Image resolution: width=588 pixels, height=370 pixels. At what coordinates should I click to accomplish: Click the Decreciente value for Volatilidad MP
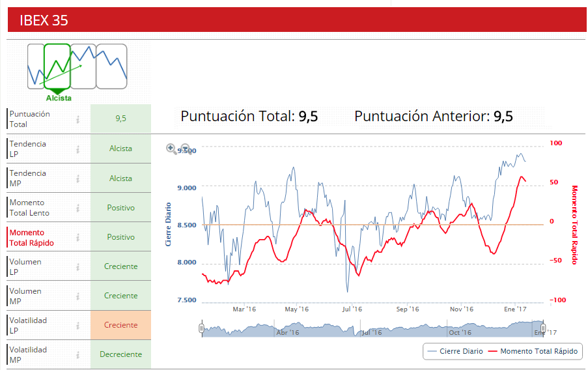pos(120,354)
